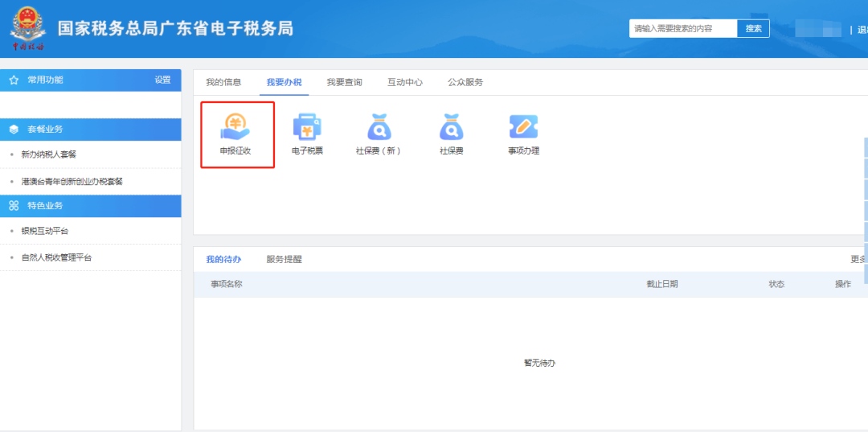This screenshot has width=868, height=432.
Task: Click the 搜索 button
Action: (x=753, y=29)
